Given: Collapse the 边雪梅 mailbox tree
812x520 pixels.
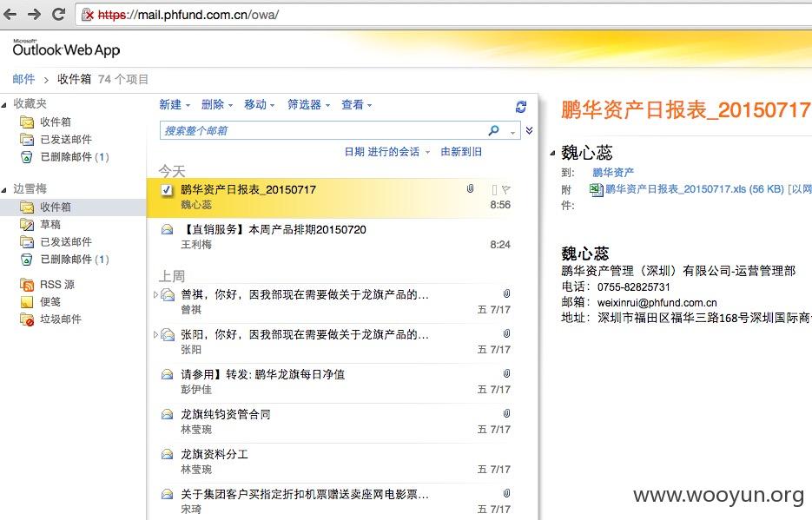Looking at the screenshot, I should point(4,190).
